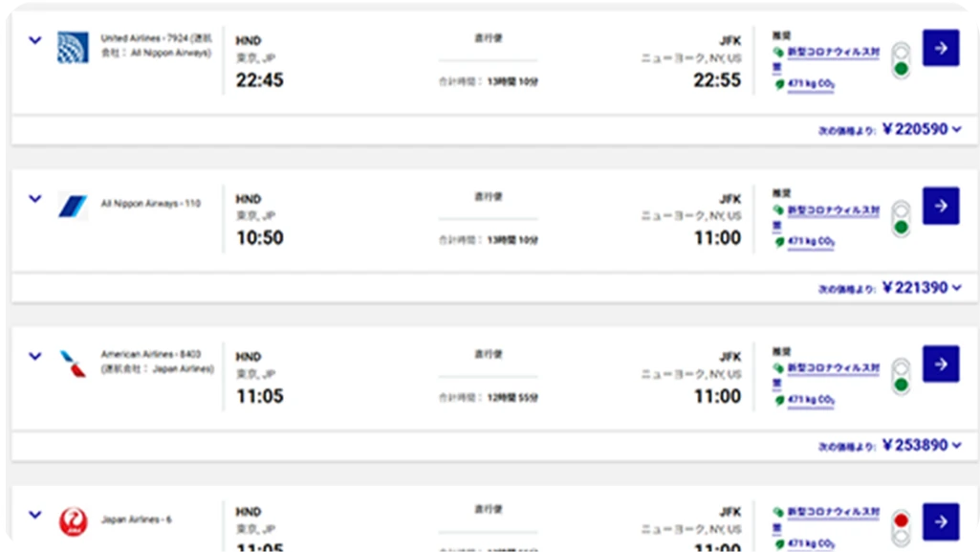Choose American Airlines 8403 with arrow button
The image size is (980, 552).
tap(941, 364)
